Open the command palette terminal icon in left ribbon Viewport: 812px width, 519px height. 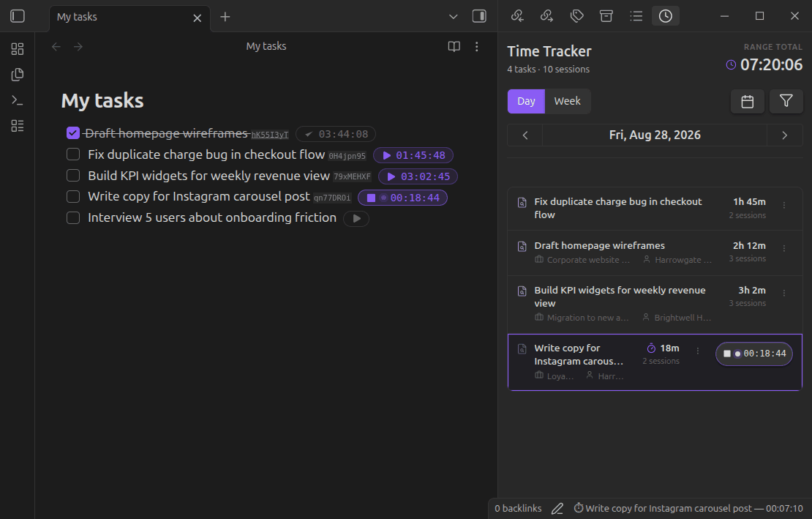(17, 100)
